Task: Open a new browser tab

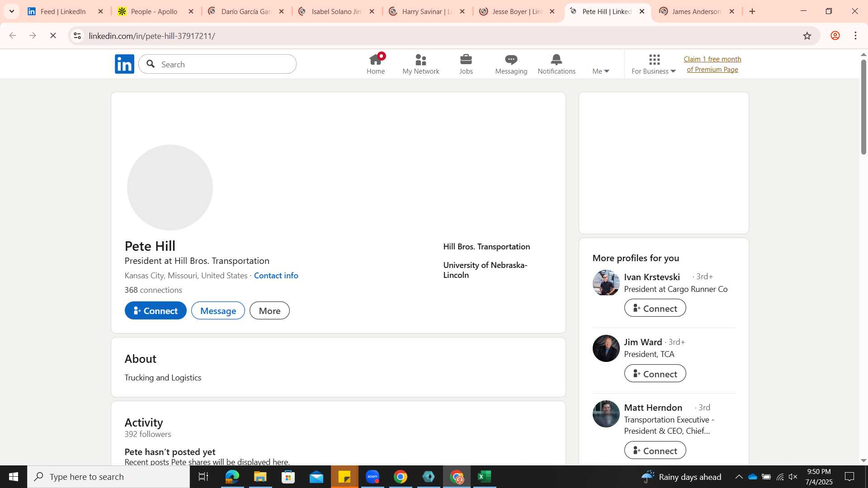Action: click(752, 11)
